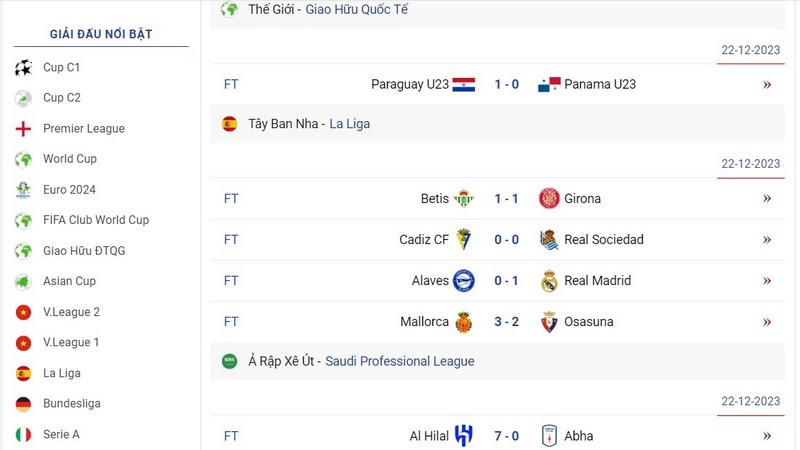Open the Saudi Professional League link
The image size is (800, 450).
pos(400,361)
